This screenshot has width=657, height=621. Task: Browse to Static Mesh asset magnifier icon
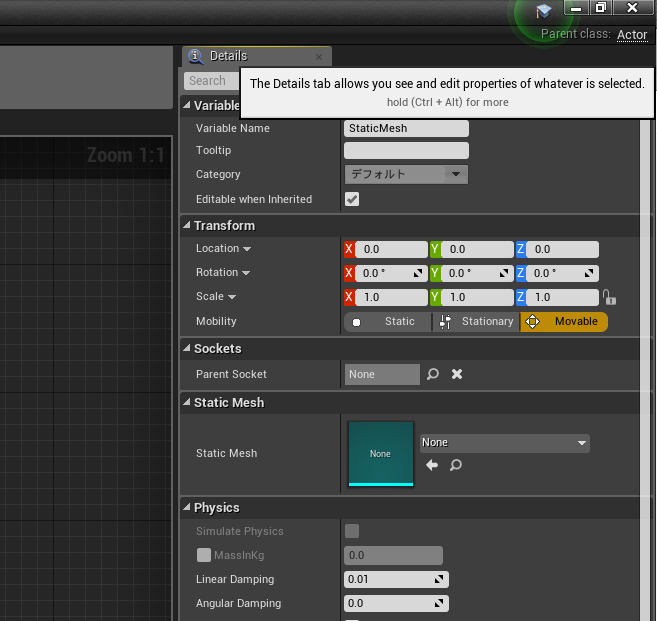(x=456, y=465)
